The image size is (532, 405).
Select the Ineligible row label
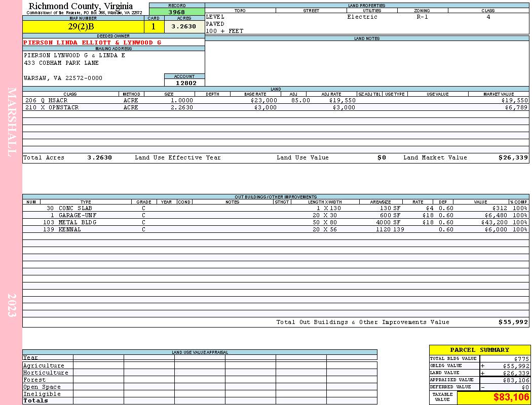(42, 394)
